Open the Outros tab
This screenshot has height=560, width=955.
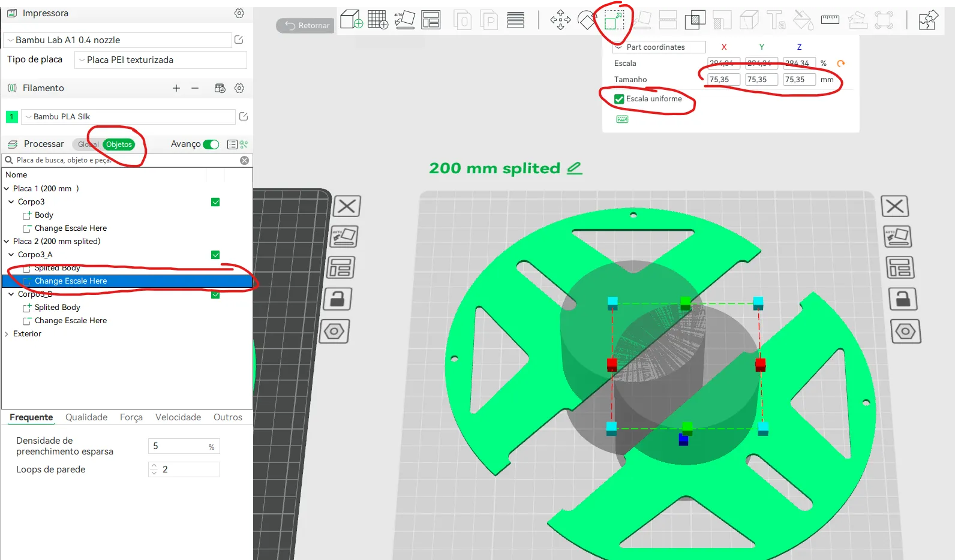pyautogui.click(x=228, y=417)
